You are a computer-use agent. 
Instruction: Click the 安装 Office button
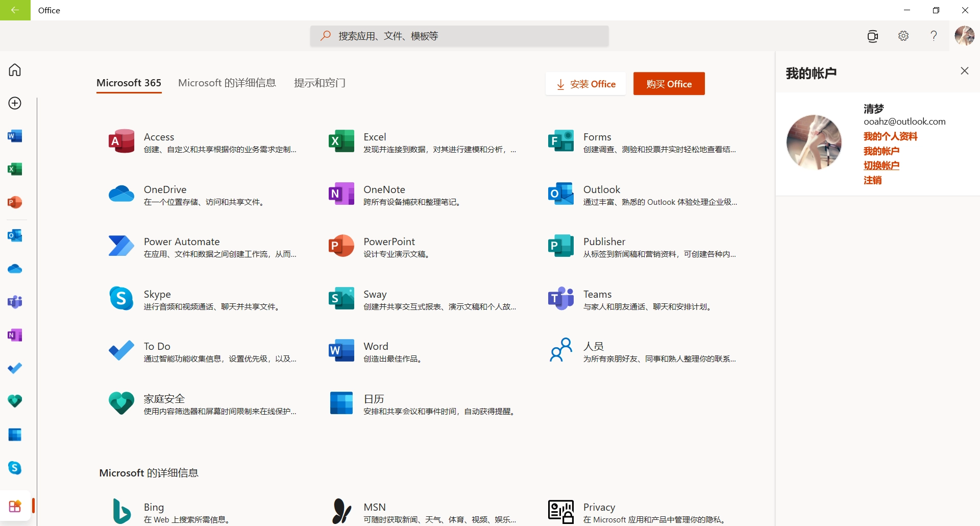pyautogui.click(x=585, y=84)
